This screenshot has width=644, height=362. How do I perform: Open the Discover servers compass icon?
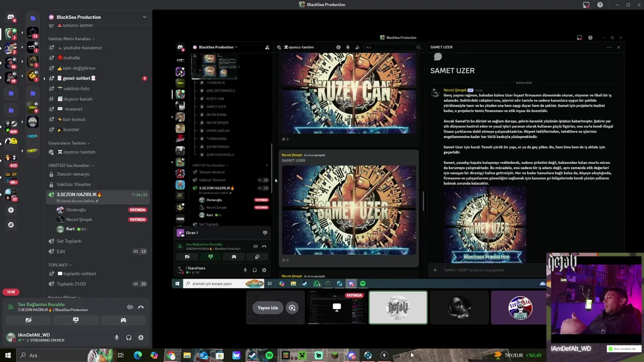pyautogui.click(x=11, y=225)
